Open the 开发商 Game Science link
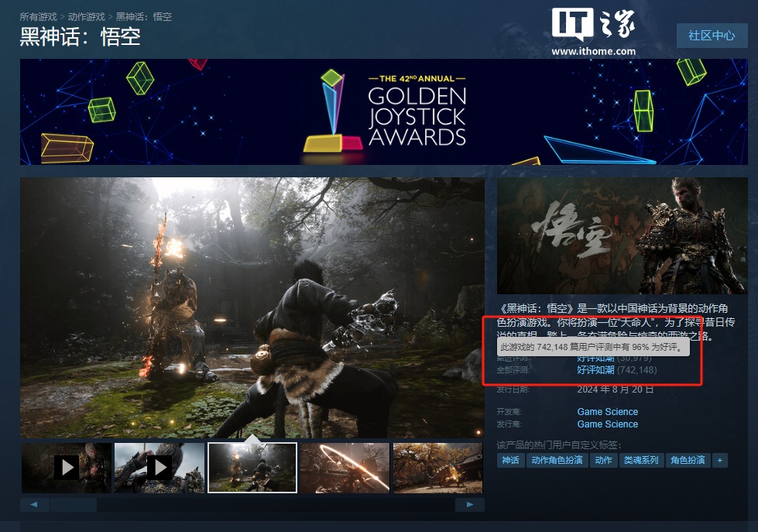 coord(608,411)
